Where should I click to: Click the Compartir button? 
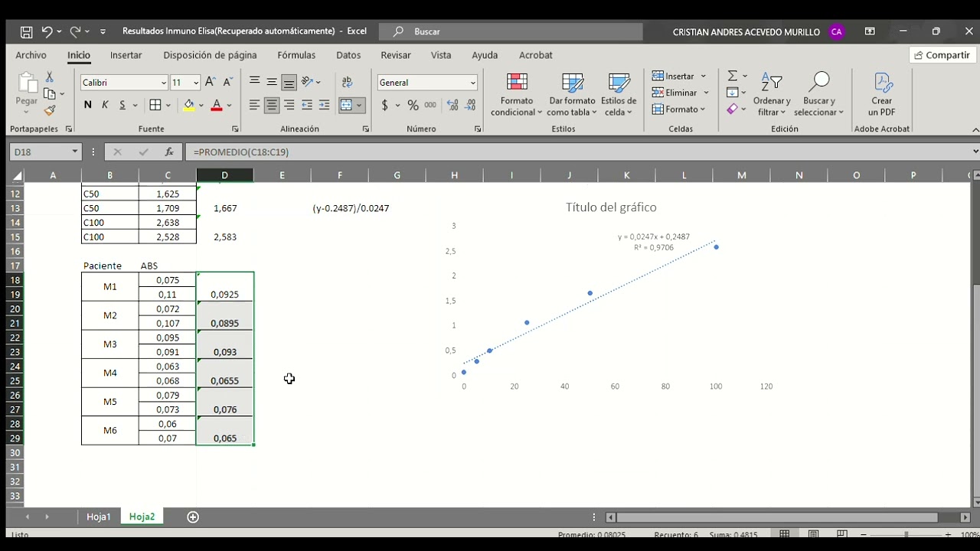(942, 55)
